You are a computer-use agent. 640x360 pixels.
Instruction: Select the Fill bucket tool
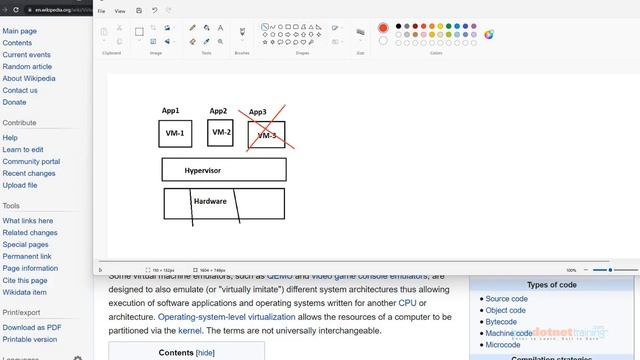click(x=207, y=28)
